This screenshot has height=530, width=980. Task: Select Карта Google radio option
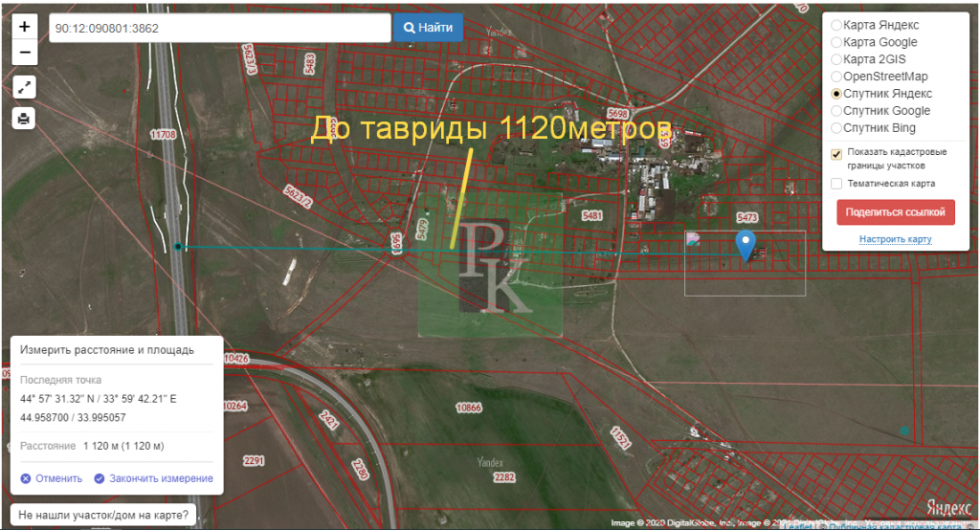pyautogui.click(x=836, y=42)
